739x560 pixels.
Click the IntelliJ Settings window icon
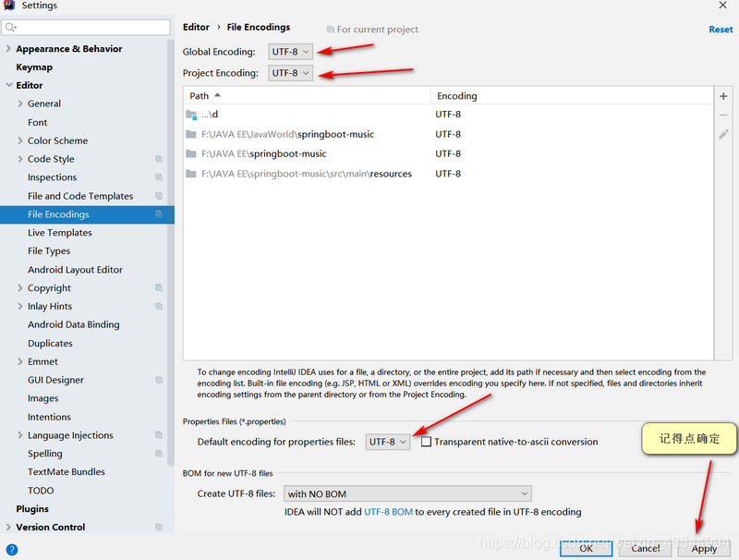pyautogui.click(x=9, y=5)
